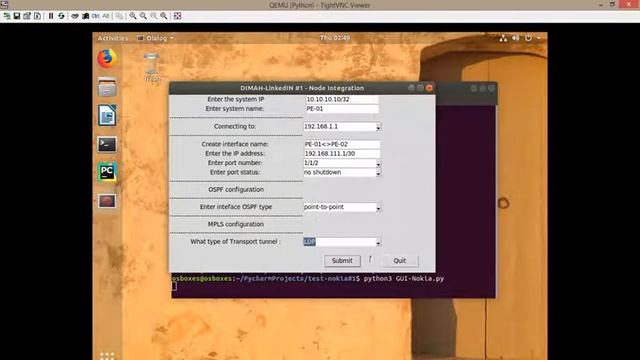Toggle Full Screen mode icon
This screenshot has width=640, height=360.
pos(178,16)
